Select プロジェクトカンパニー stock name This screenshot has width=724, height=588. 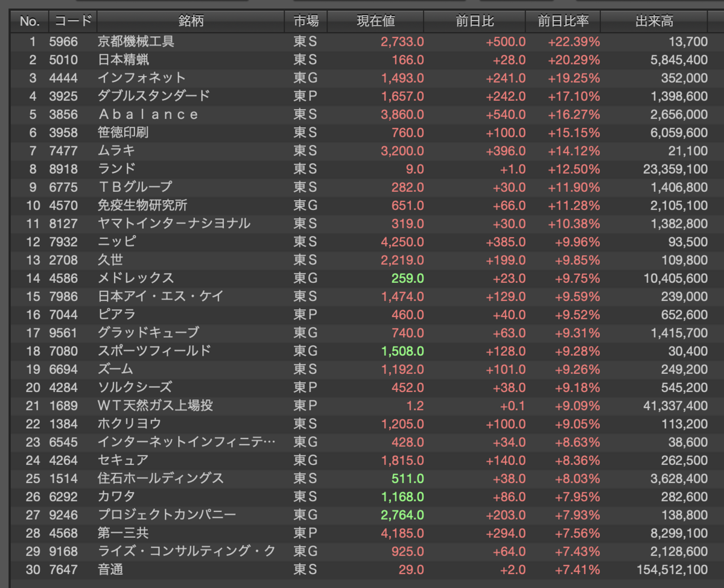click(x=167, y=514)
